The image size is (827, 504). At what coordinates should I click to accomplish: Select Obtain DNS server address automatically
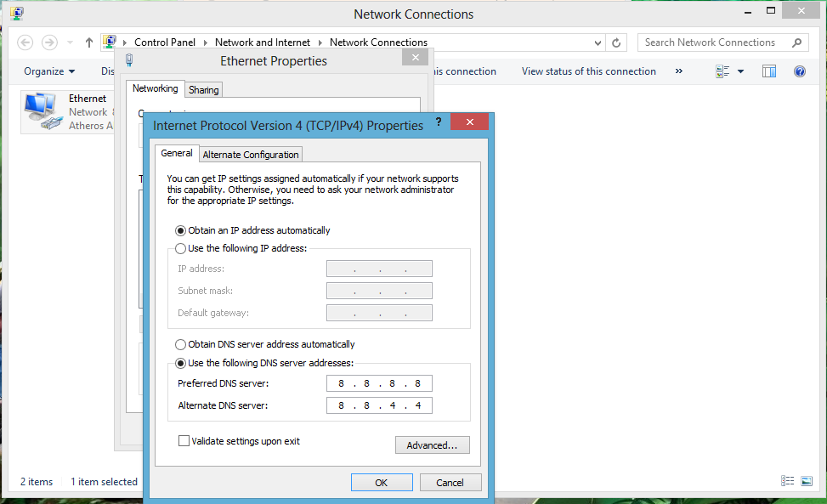(x=180, y=344)
